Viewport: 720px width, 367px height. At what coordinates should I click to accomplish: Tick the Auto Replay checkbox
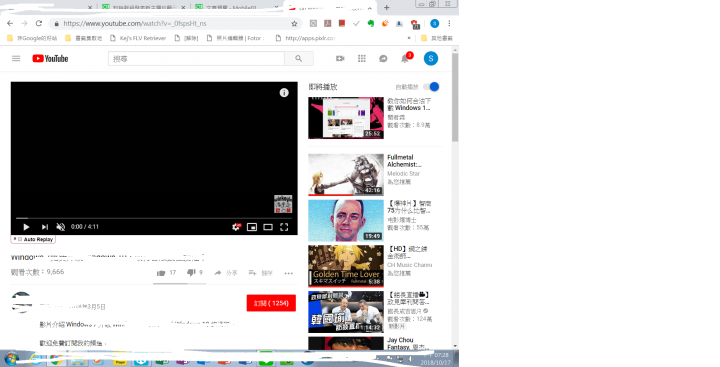coord(20,239)
